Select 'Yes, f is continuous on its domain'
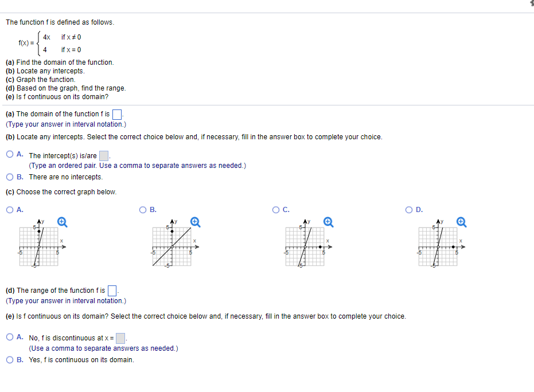534x392 pixels. tap(10, 359)
